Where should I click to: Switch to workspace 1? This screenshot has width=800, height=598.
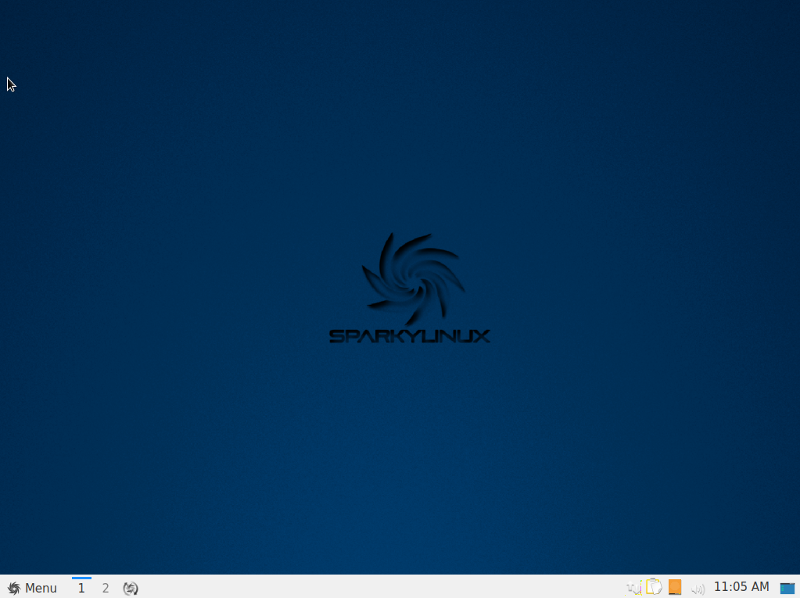(81, 588)
